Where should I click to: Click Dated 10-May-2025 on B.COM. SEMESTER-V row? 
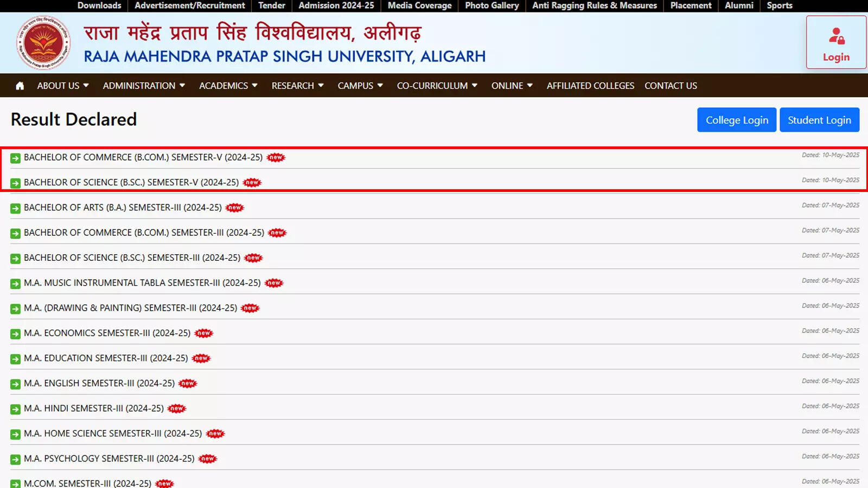pos(831,155)
